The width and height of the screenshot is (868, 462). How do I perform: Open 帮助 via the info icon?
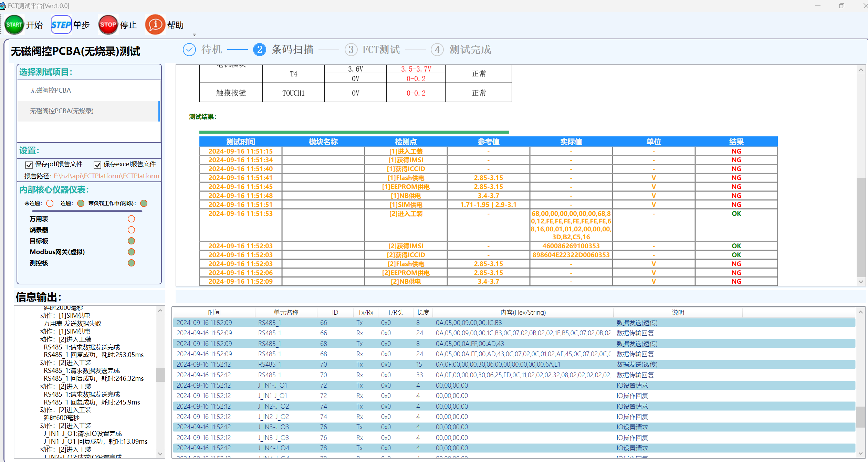(x=155, y=24)
